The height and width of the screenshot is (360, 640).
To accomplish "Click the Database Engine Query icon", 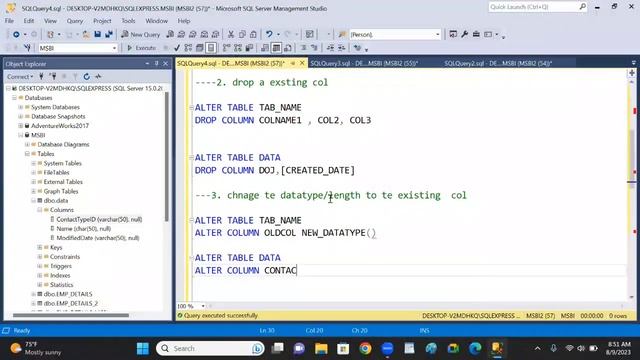I will click(170, 35).
